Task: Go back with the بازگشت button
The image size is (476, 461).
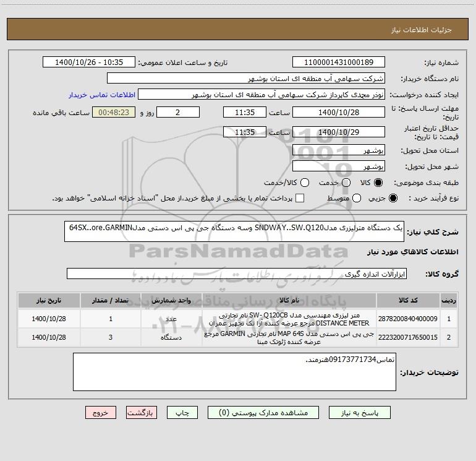Action: pyautogui.click(x=142, y=413)
